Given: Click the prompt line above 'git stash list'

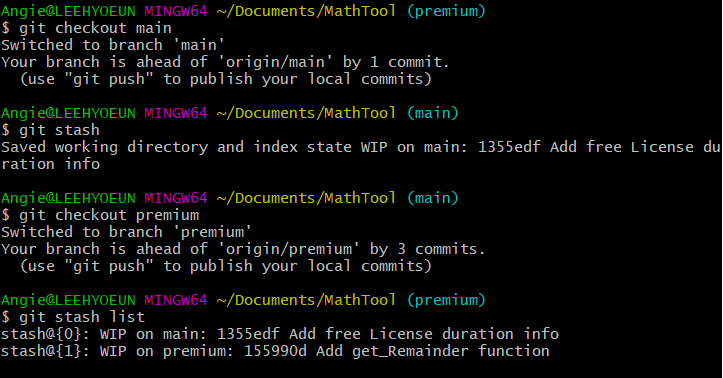Looking at the screenshot, I should point(243,300).
